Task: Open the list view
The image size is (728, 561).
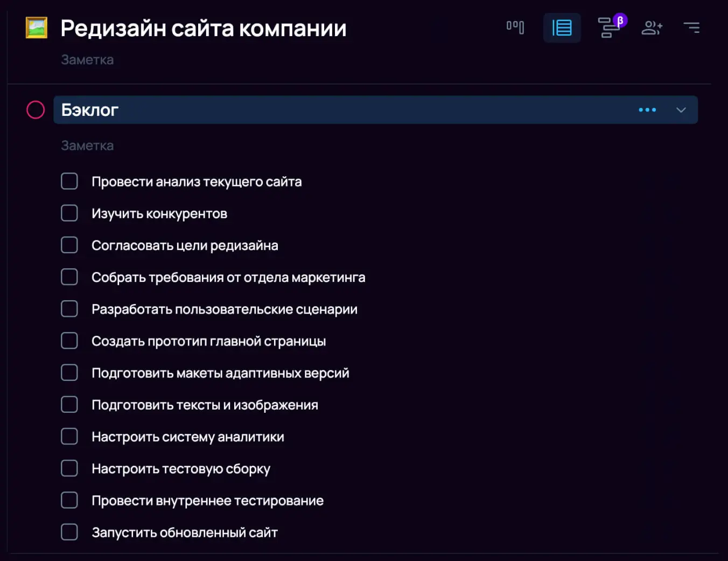Action: pos(562,27)
